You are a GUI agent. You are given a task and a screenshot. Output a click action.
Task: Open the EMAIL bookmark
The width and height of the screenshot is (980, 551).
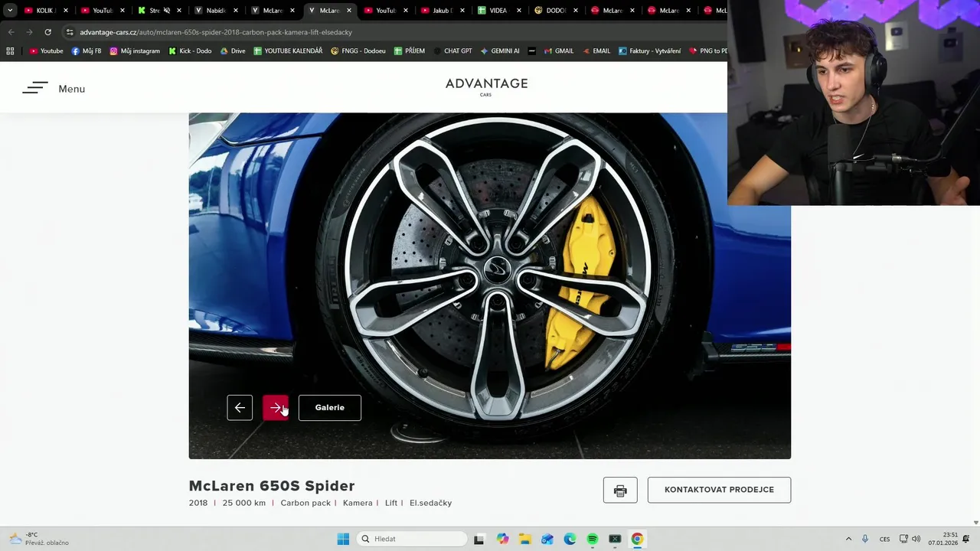point(596,51)
